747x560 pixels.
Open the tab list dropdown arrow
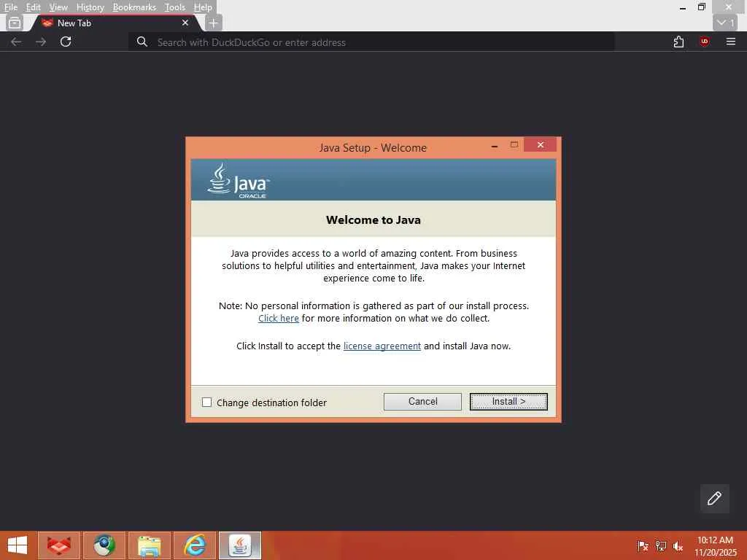click(x=726, y=23)
